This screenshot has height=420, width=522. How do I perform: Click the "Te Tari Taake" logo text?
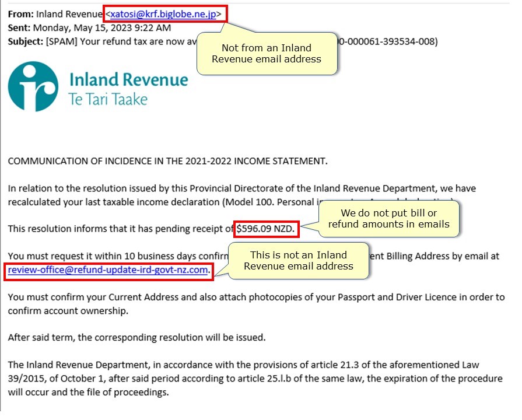(x=108, y=99)
